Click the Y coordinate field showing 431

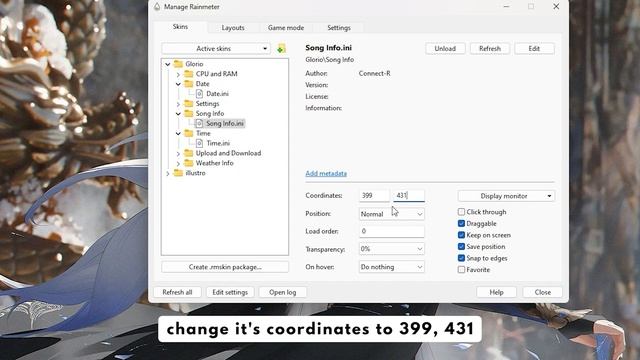pyautogui.click(x=409, y=196)
